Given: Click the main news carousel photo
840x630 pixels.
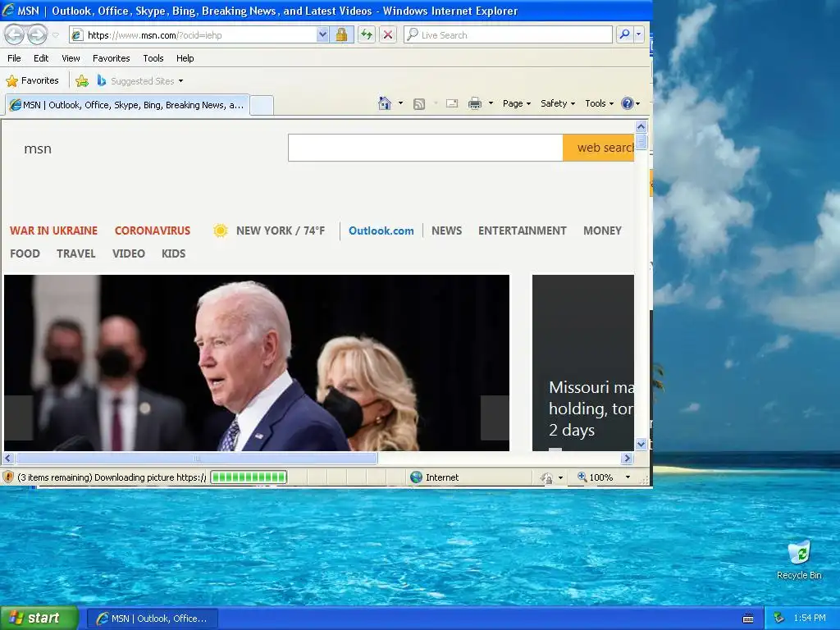Looking at the screenshot, I should click(257, 363).
